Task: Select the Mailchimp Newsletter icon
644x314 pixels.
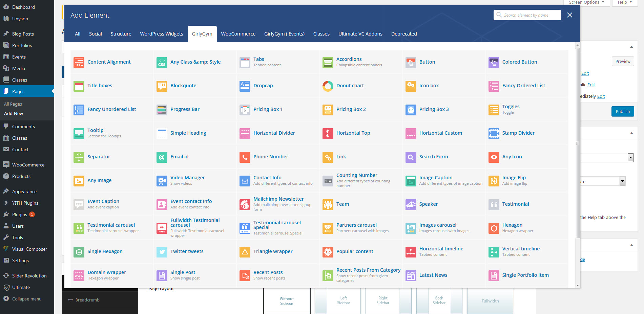Action: point(245,204)
